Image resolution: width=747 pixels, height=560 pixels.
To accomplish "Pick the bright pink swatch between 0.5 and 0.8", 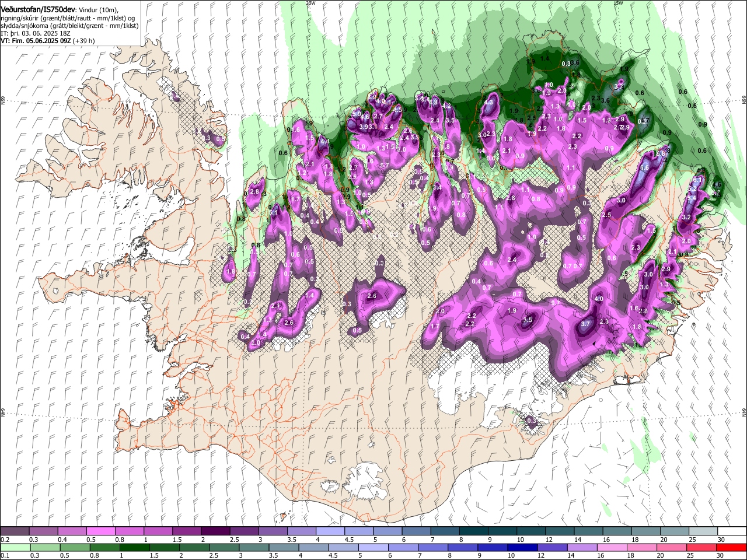I will 101,531.
